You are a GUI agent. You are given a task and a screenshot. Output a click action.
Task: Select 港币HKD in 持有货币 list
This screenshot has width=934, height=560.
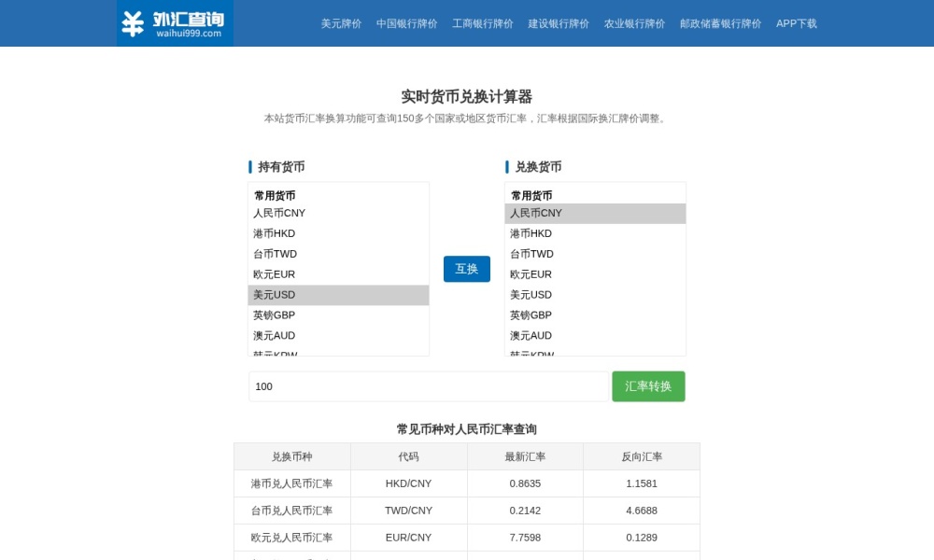pos(338,233)
